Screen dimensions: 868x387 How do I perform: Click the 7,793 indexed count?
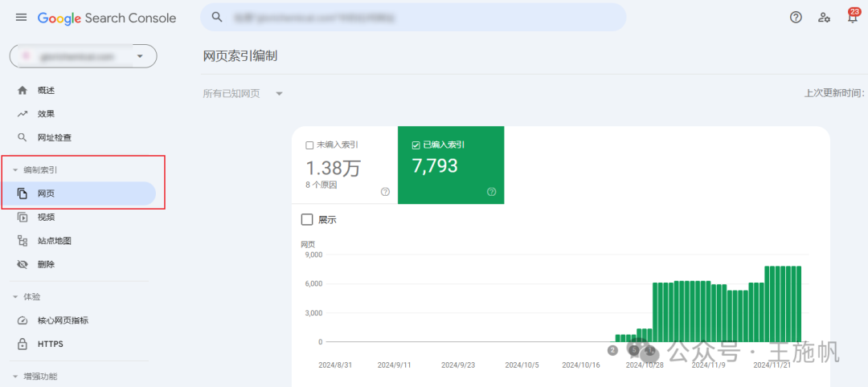(x=435, y=165)
